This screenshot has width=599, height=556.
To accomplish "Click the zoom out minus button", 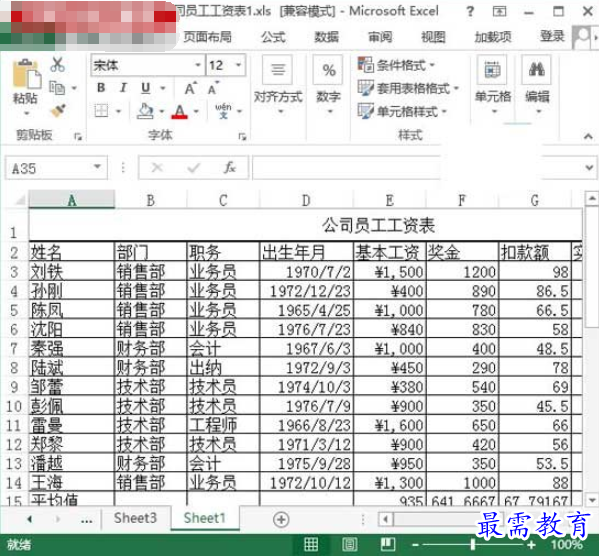I will (416, 544).
